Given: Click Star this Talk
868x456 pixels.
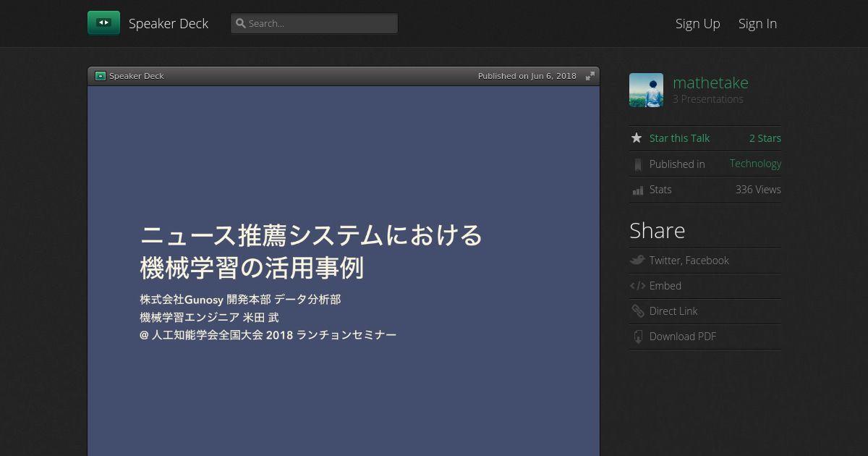Looking at the screenshot, I should pyautogui.click(x=679, y=138).
